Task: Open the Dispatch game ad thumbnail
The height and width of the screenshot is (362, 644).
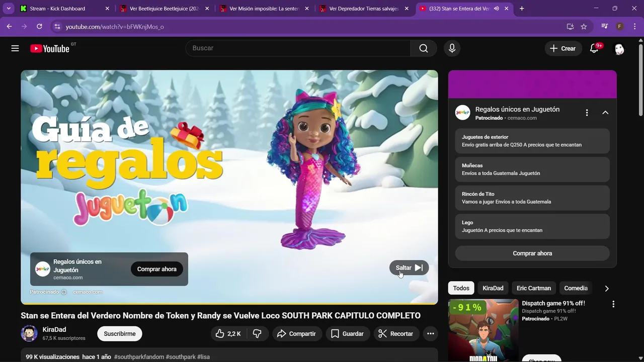Action: pos(483,330)
